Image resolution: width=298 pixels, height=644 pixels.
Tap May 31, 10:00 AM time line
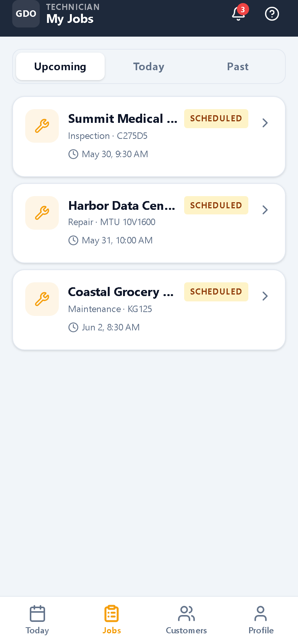pyautogui.click(x=110, y=240)
